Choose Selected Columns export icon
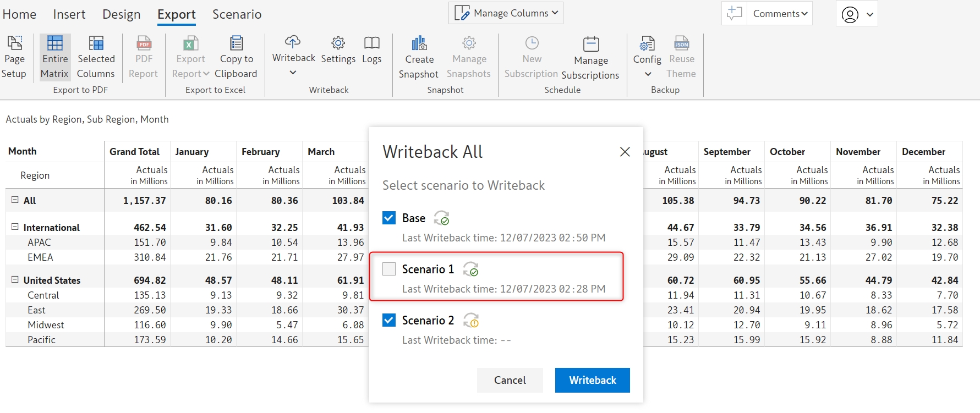 click(96, 43)
